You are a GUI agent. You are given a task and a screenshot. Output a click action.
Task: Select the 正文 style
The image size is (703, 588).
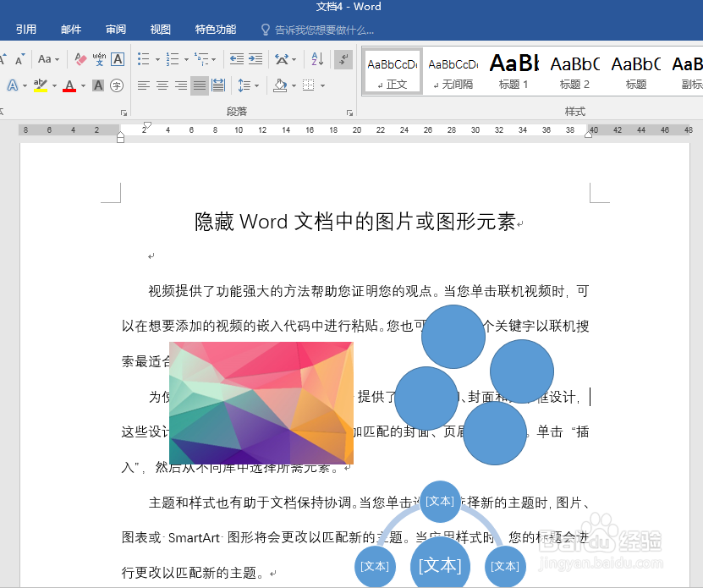click(x=393, y=72)
